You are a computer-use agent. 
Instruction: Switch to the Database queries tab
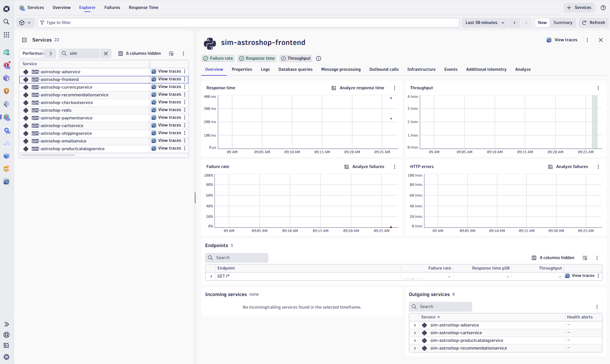pyautogui.click(x=295, y=70)
